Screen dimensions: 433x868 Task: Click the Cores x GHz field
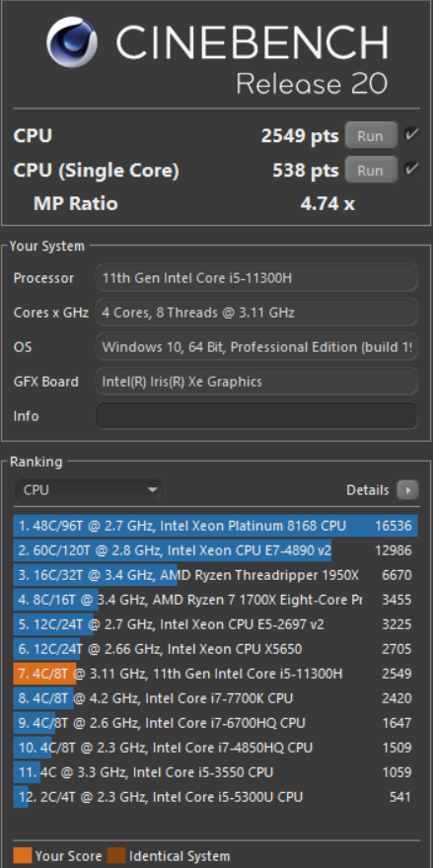[256, 313]
